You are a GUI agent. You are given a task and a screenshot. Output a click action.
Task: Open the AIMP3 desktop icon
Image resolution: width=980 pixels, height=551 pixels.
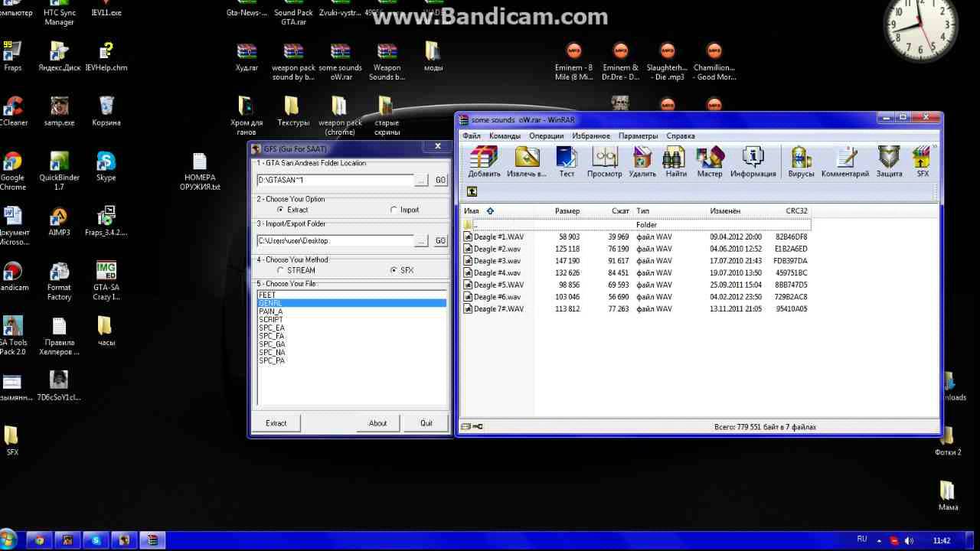(x=59, y=221)
